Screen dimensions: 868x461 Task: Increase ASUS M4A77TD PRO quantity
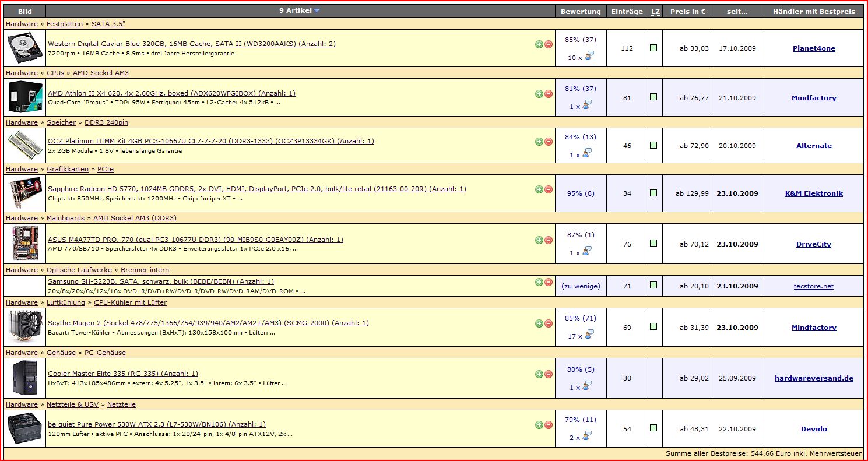coord(539,240)
